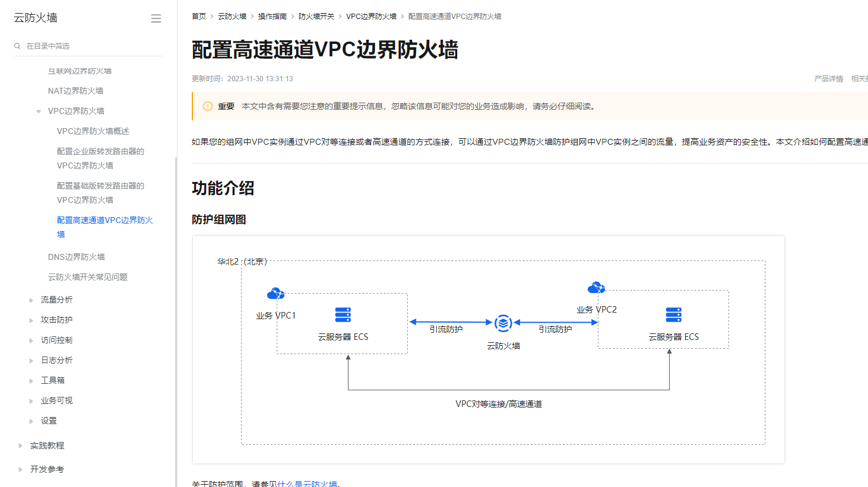Open NAT边界防火墙 page in sidebar
The height and width of the screenshot is (487, 868).
coord(75,91)
